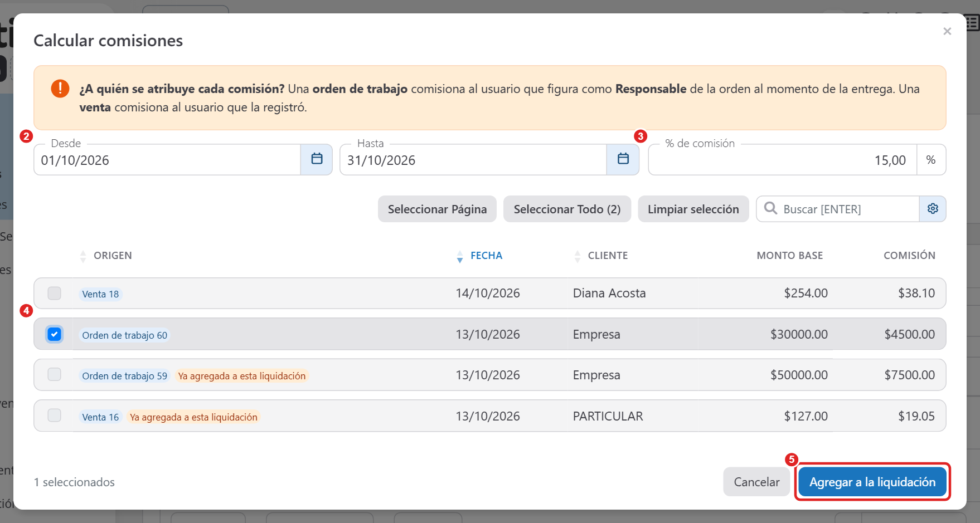Click Cancelar button
The width and height of the screenshot is (980, 523).
(756, 482)
